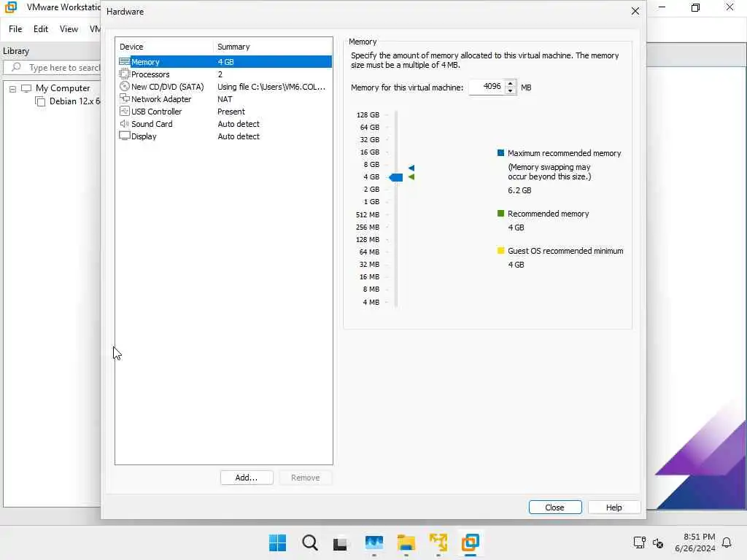747x560 pixels.
Task: Click the green recommended memory marker
Action: point(411,176)
